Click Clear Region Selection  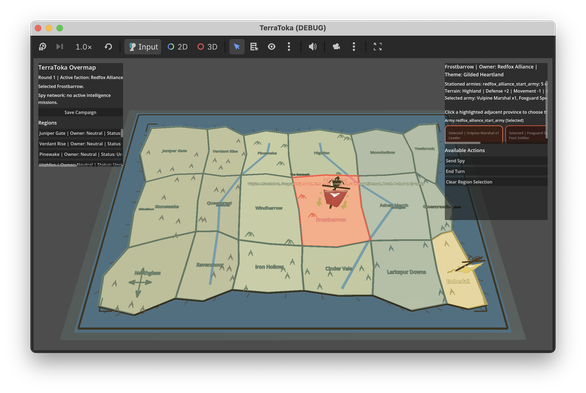[496, 182]
